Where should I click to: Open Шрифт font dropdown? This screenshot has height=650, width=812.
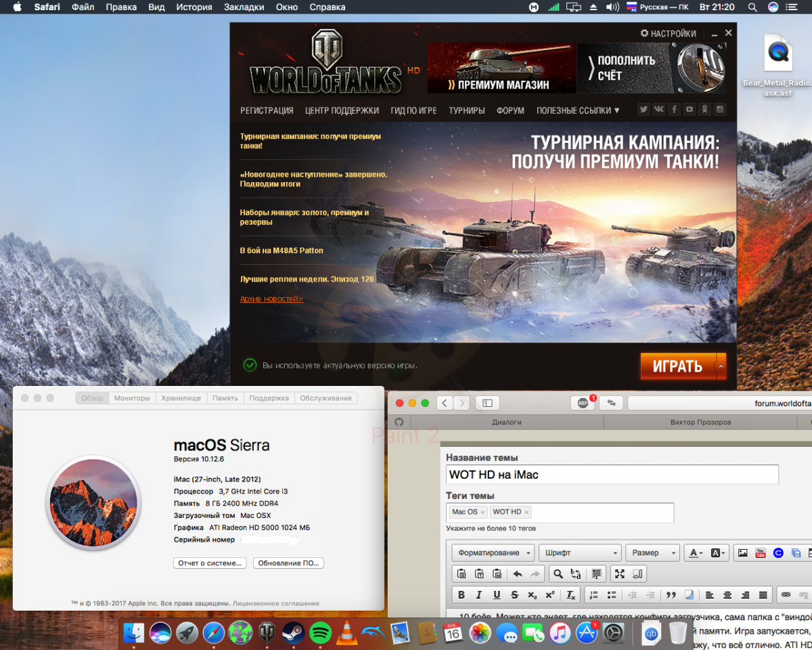(580, 552)
